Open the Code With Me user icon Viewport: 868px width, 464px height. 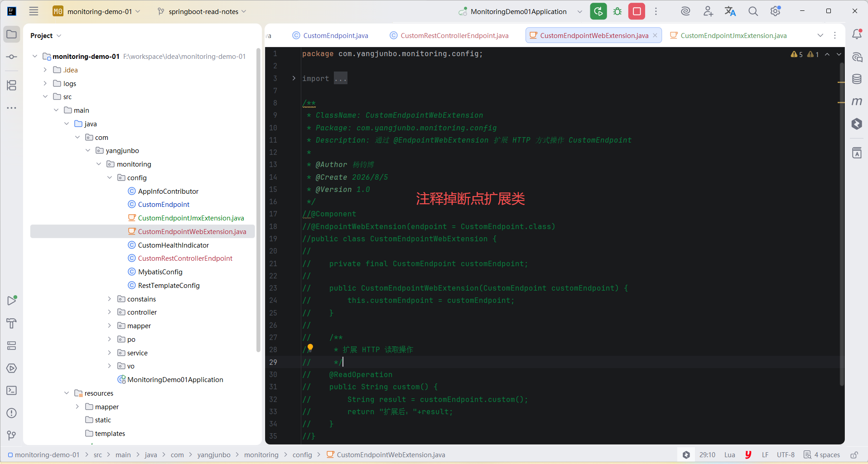click(708, 11)
